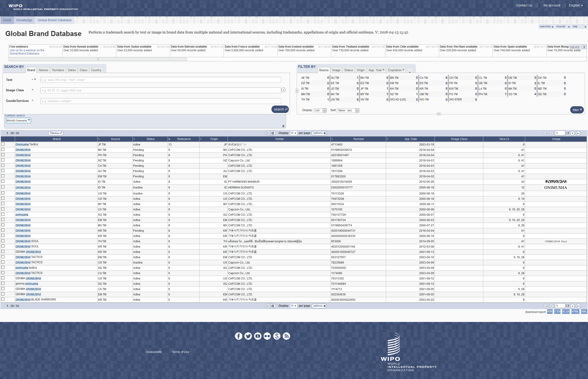The image size is (588, 379).
Task: Go to next page in bottom pager
Action: click(573, 306)
